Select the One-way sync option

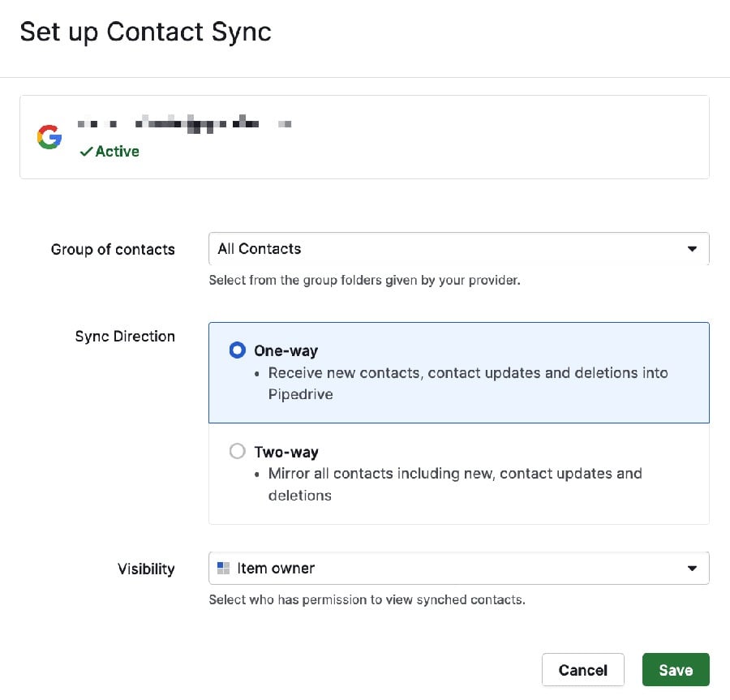tap(237, 350)
